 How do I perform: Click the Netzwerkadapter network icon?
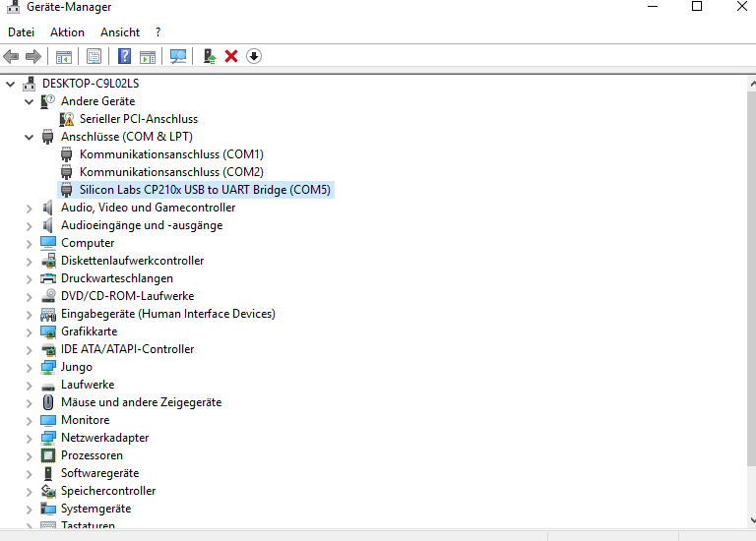click(48, 438)
